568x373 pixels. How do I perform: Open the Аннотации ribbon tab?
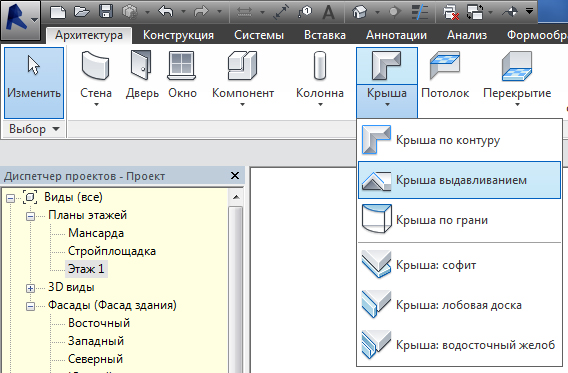click(x=396, y=35)
